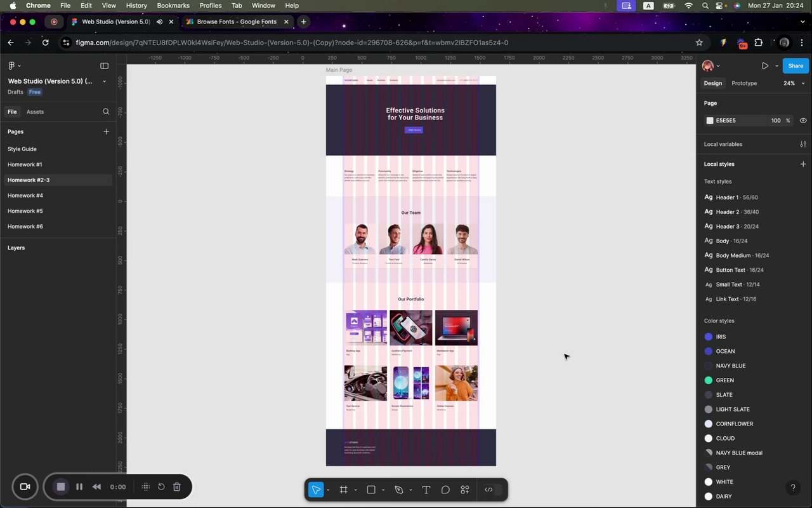812x508 pixels.
Task: Open macOS Spotlight search icon
Action: [705, 6]
